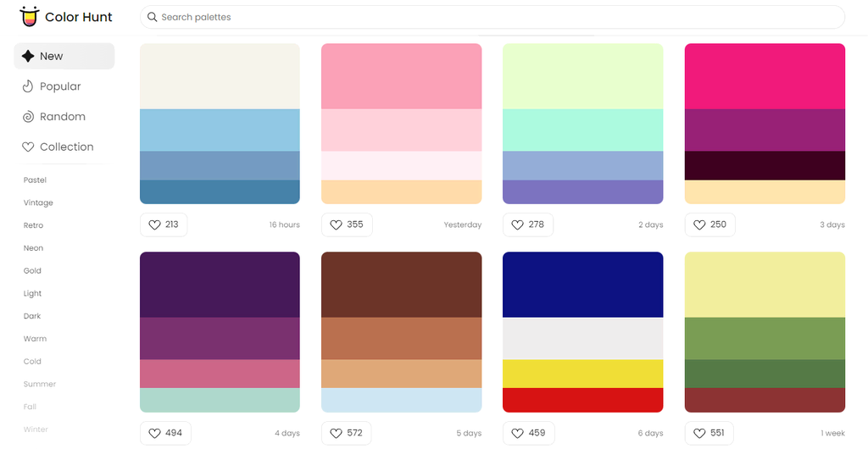The height and width of the screenshot is (449, 868).
Task: Pick the pink top color of 355 palette
Action: pyautogui.click(x=401, y=76)
